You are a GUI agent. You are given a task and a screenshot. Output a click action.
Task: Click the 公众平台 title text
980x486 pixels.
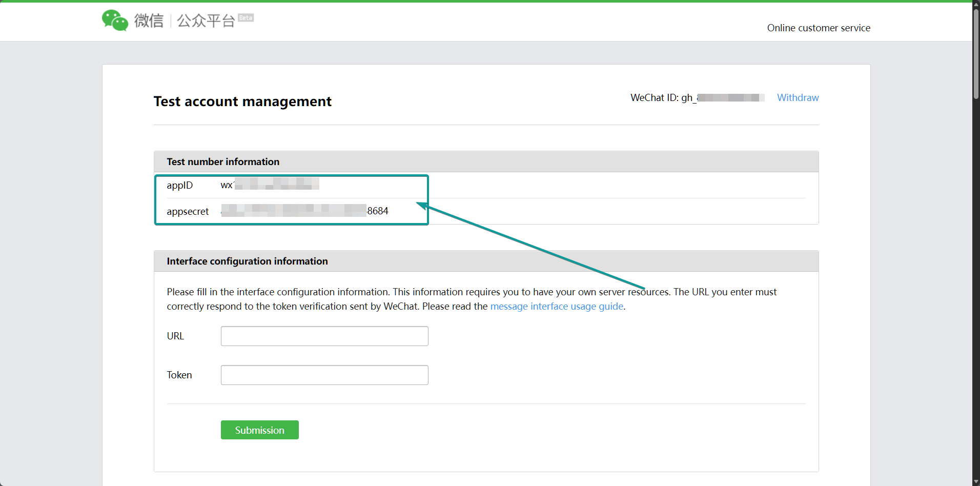point(206,21)
